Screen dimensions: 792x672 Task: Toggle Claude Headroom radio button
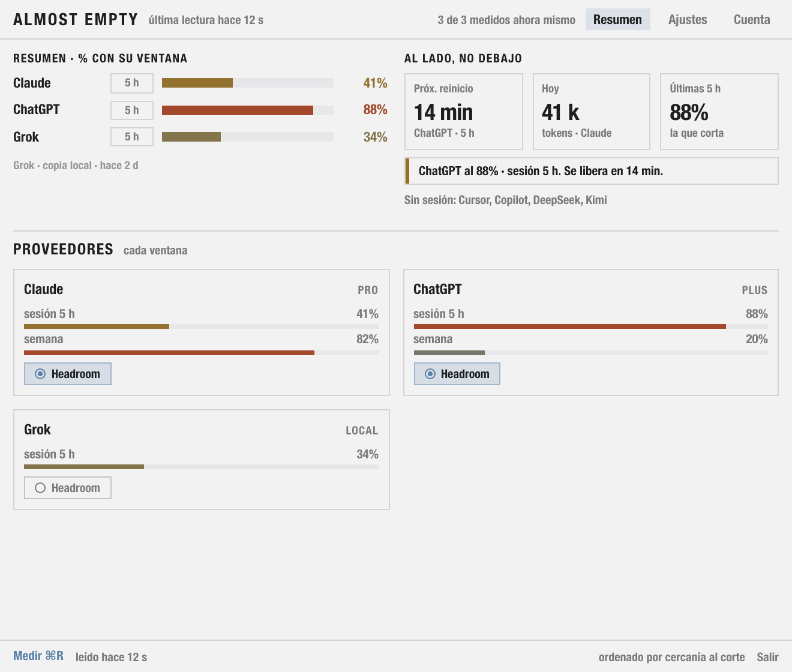pyautogui.click(x=68, y=374)
